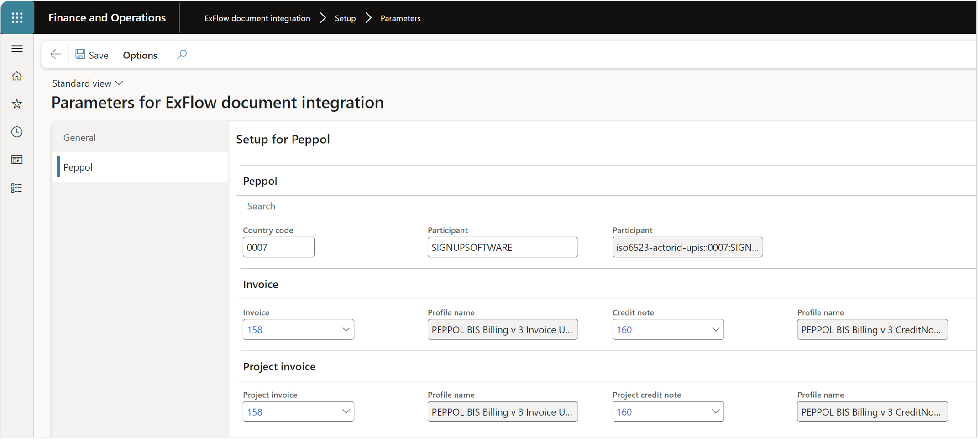Open the Project credit note dropdown arrow
Viewport: 980px width, 442px height.
[716, 412]
